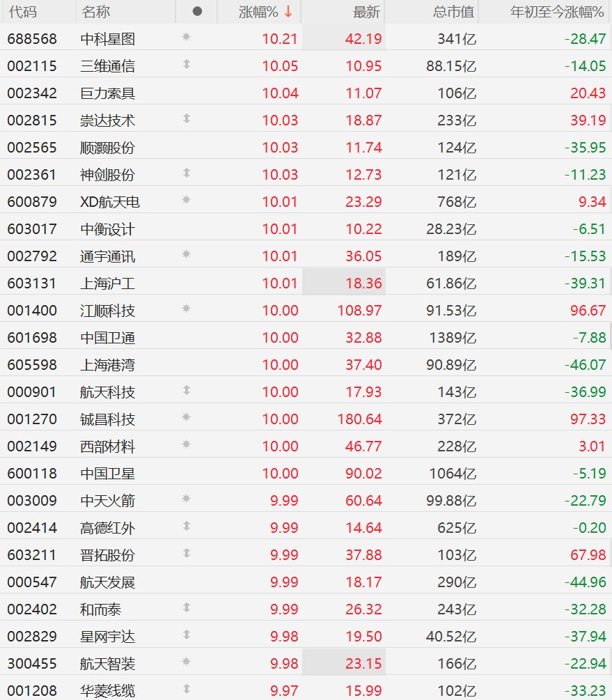Click the 10.21 percent change value
612x700 pixels.
click(280, 39)
